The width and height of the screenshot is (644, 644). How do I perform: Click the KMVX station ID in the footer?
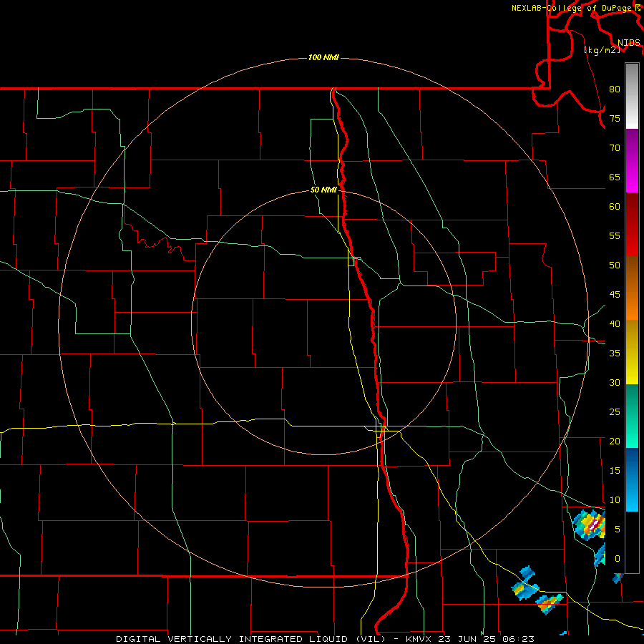pos(419,639)
